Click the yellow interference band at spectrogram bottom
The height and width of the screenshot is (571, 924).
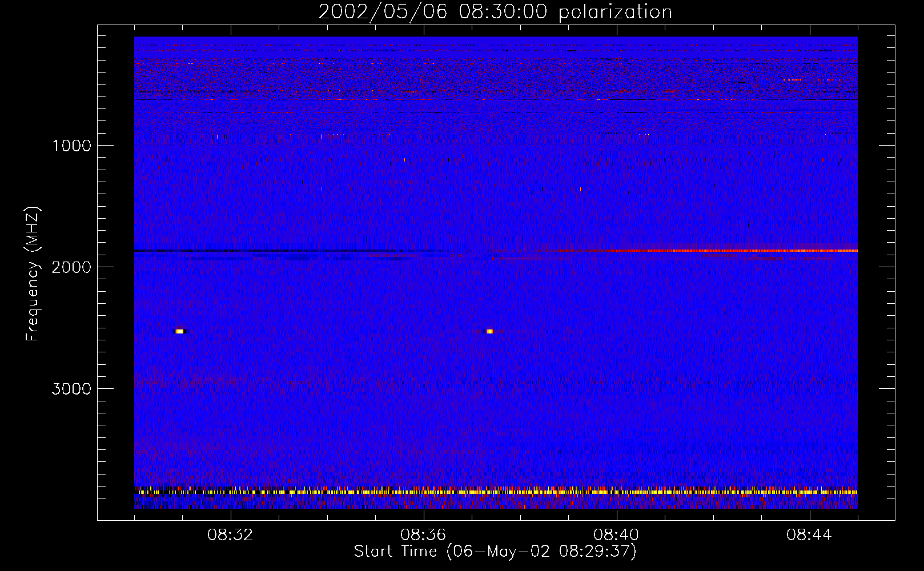click(x=496, y=492)
